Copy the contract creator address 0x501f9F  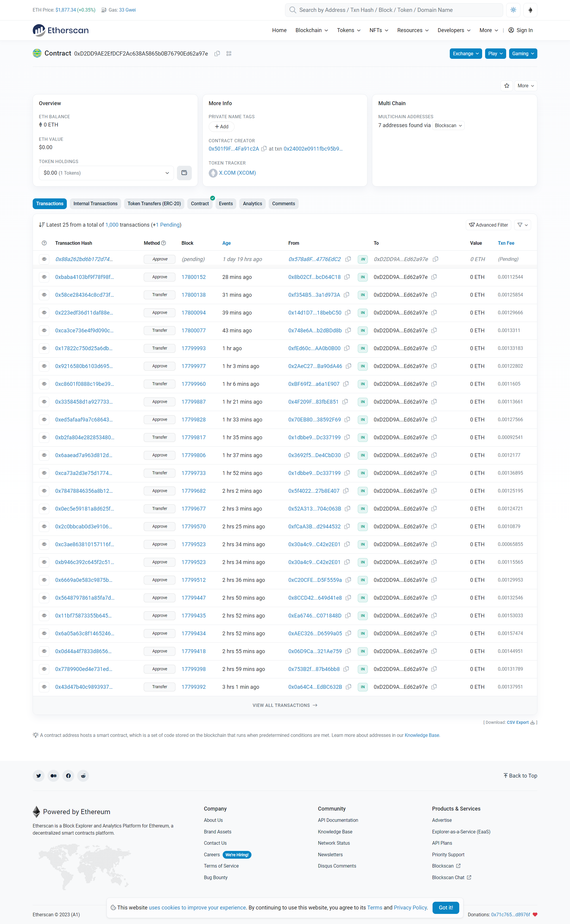tap(264, 149)
